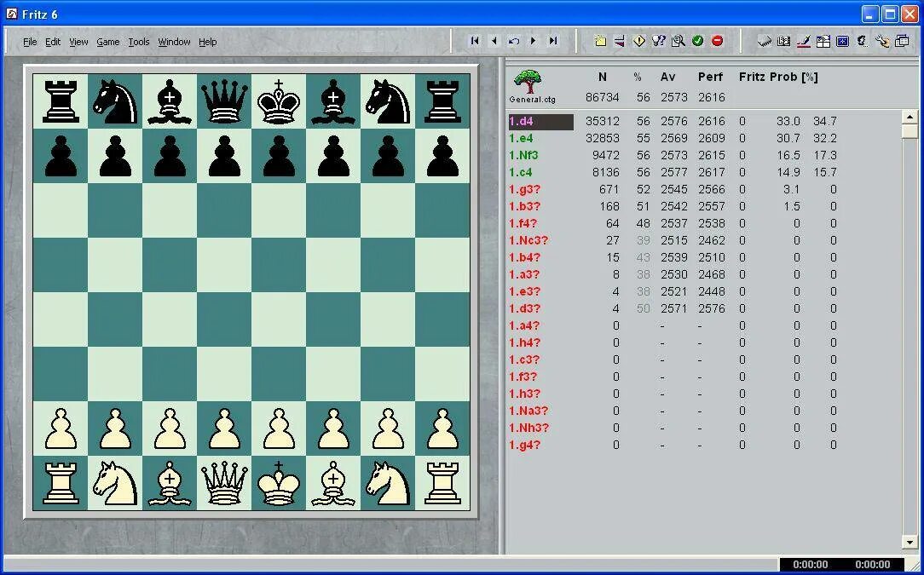Click black queen on d8
924x575 pixels.
224,101
